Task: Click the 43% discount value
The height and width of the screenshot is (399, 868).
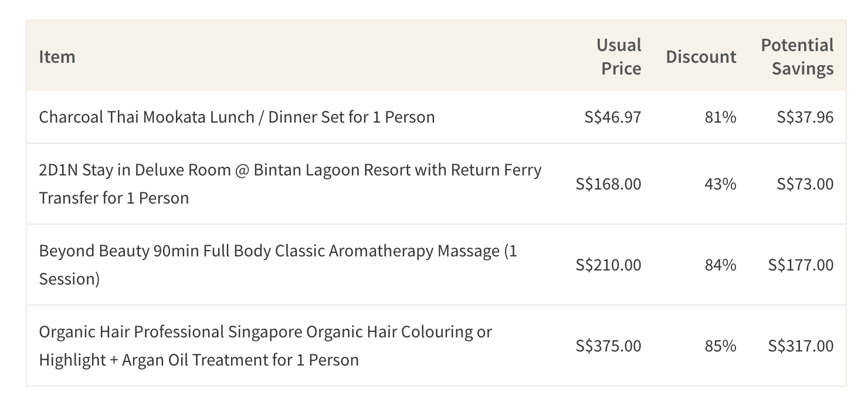Action: tap(720, 184)
